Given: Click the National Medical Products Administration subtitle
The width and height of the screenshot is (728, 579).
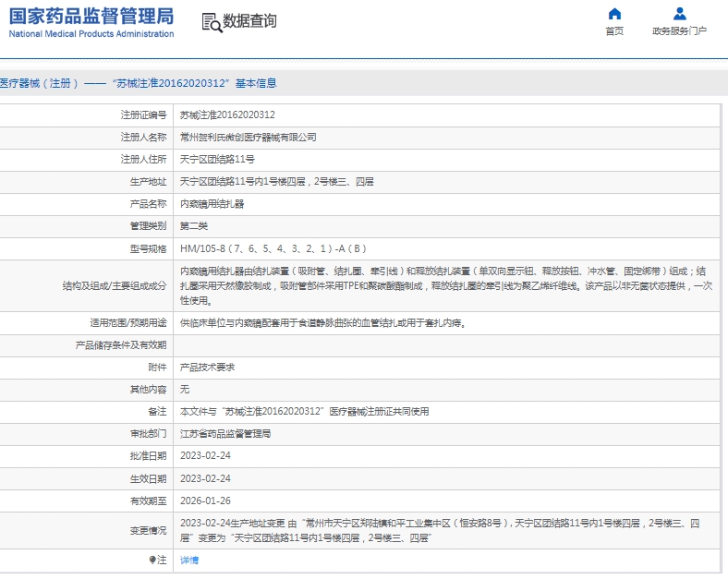Looking at the screenshot, I should (x=91, y=34).
